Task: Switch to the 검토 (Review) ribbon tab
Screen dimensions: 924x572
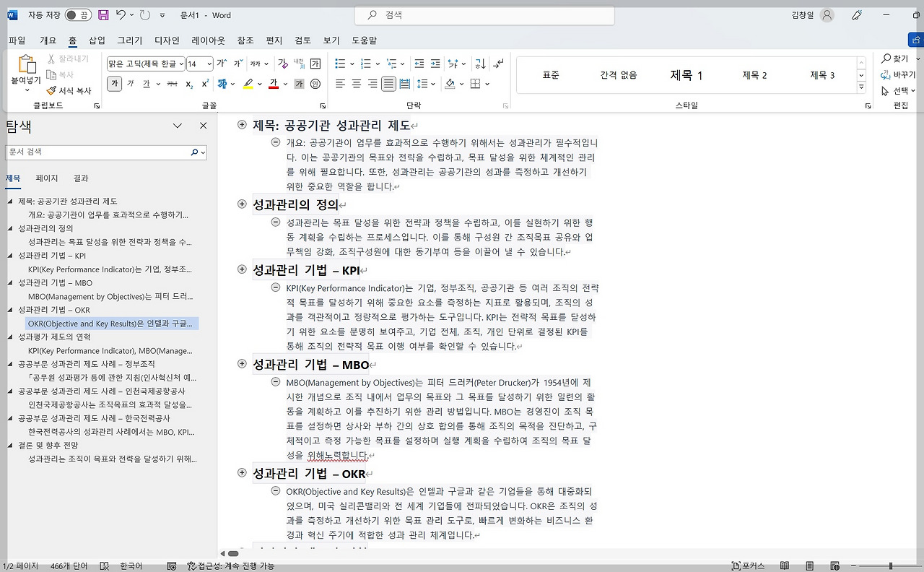Action: (302, 40)
